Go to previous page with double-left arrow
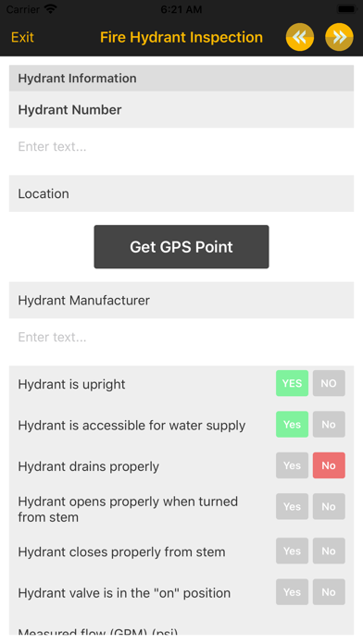This screenshot has width=363, height=644. [300, 37]
